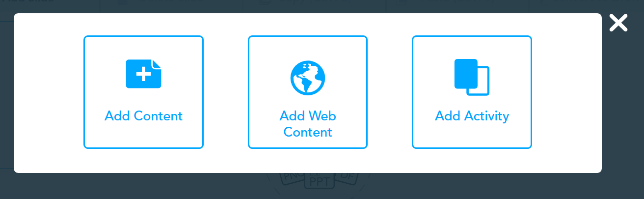Click the folded corner of the document icon
The width and height of the screenshot is (644, 199).
point(157,64)
